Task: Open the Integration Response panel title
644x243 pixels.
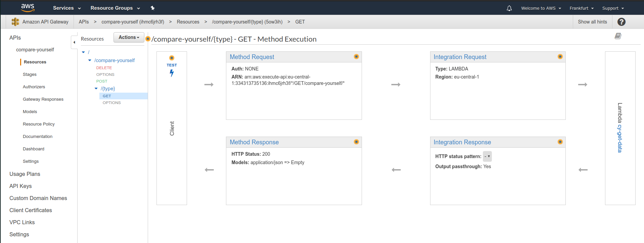Action: tap(462, 142)
